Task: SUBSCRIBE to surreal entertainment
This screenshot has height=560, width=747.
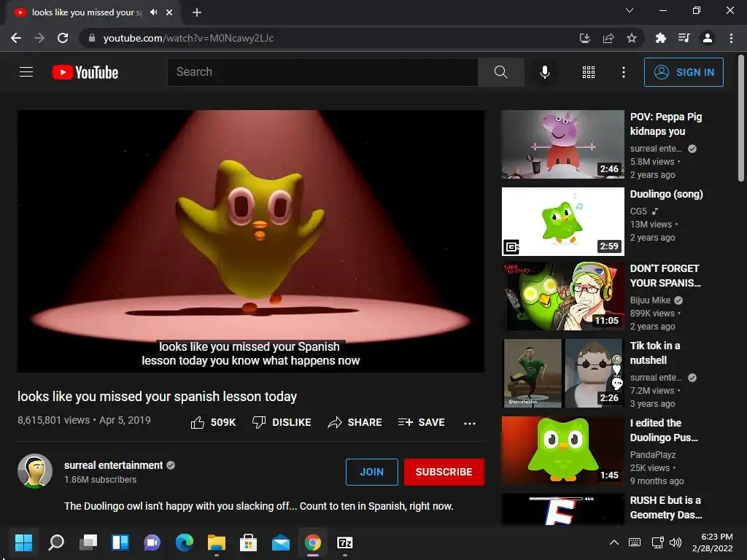Action: tap(444, 472)
